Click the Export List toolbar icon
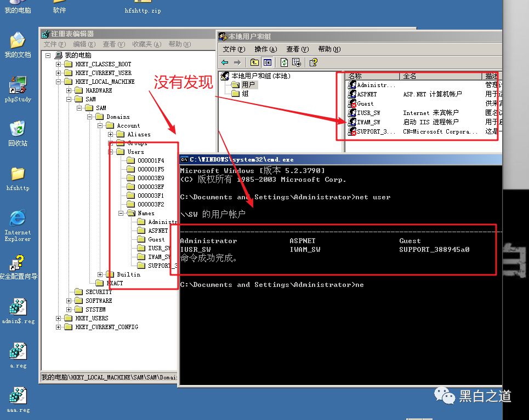Image resolution: width=529 pixels, height=420 pixels. coord(297,62)
